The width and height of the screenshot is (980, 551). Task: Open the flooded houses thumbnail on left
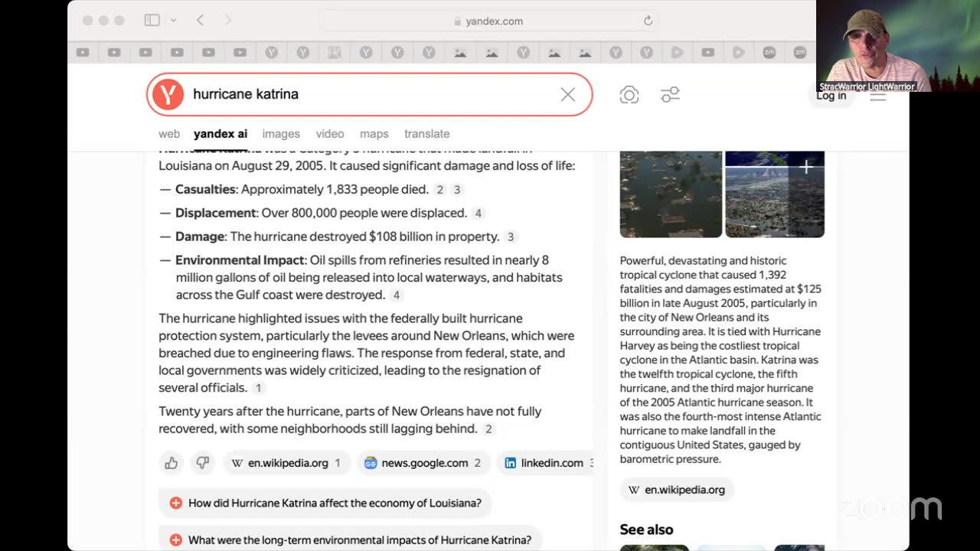[x=671, y=194]
